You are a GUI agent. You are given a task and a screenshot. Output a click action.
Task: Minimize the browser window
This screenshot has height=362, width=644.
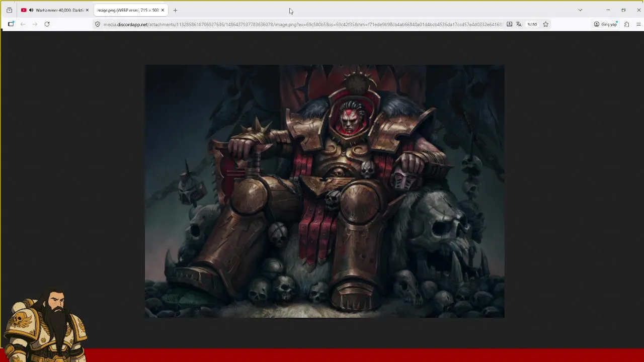pos(608,10)
